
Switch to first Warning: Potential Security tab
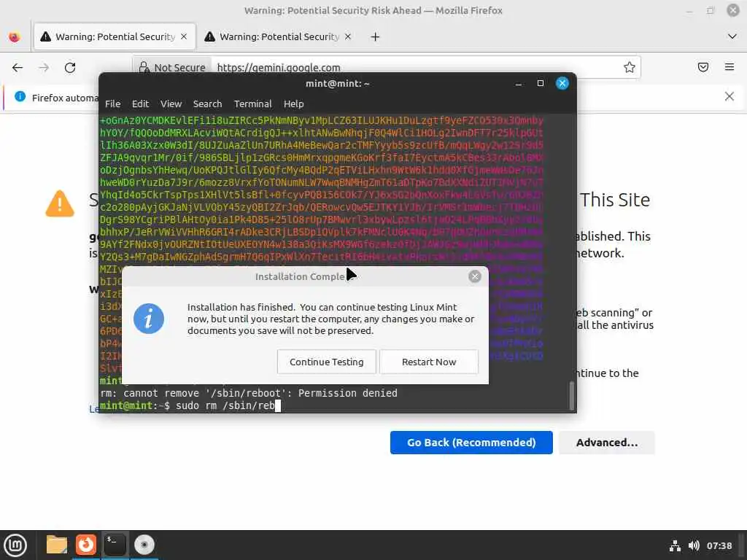tap(115, 36)
